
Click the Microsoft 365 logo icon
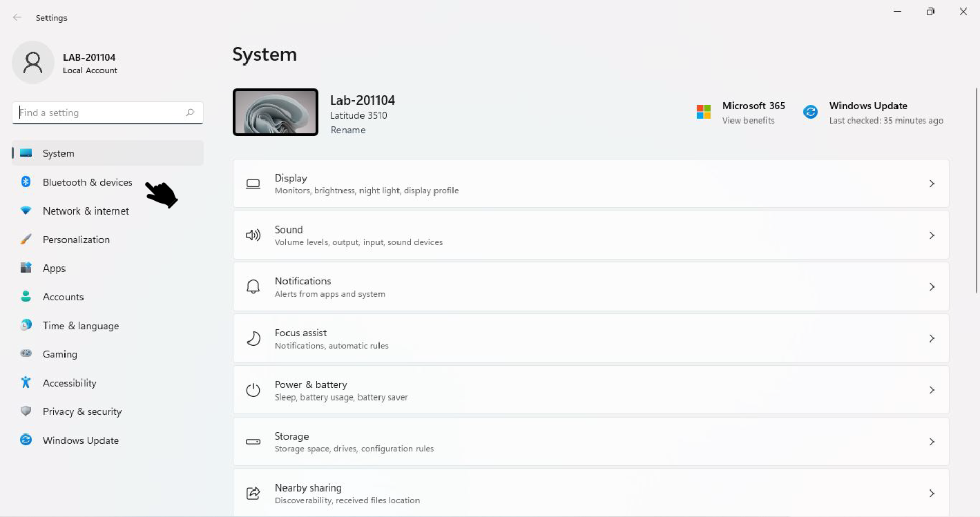[x=703, y=112]
